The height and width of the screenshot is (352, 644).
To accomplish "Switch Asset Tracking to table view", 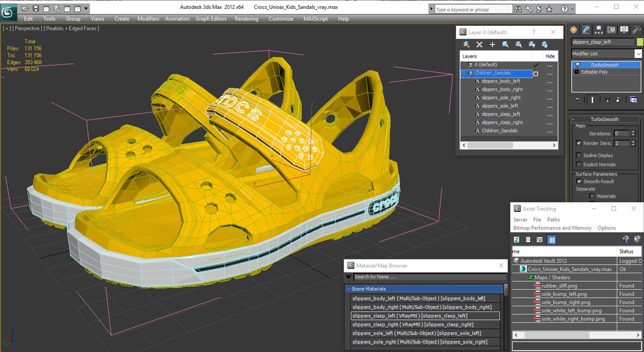I will (552, 240).
